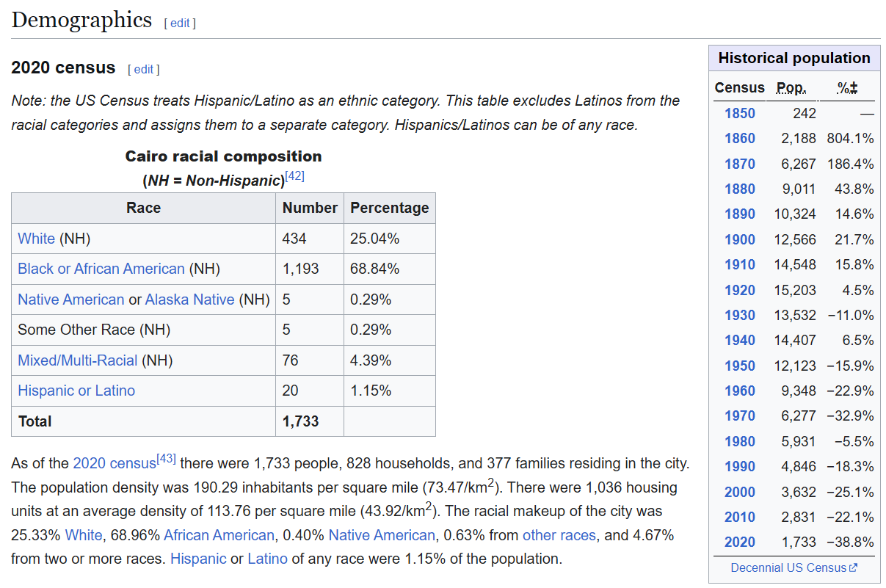Open the 1900 census year link
The height and width of the screenshot is (588, 886).
click(740, 239)
